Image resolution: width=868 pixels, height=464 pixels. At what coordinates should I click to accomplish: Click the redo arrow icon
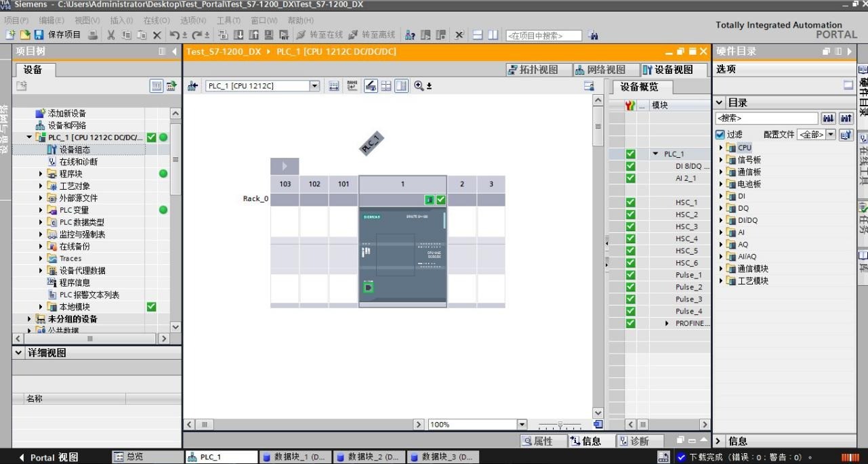click(x=197, y=35)
